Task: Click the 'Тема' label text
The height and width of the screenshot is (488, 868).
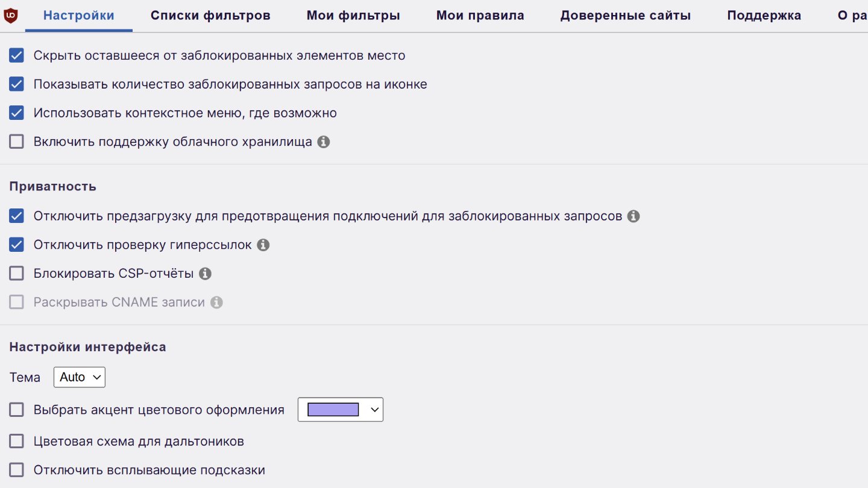Action: point(25,378)
